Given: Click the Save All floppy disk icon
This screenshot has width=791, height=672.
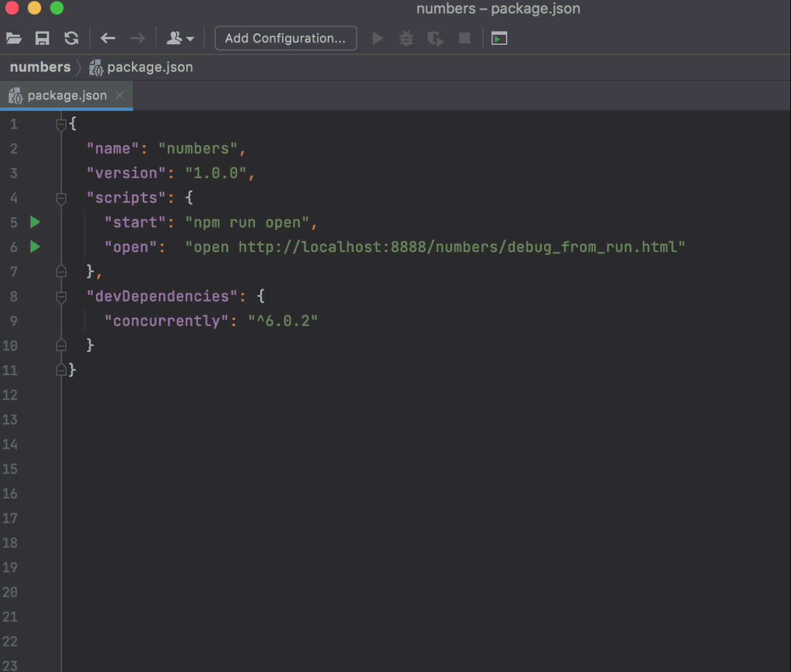Looking at the screenshot, I should pyautogui.click(x=42, y=39).
